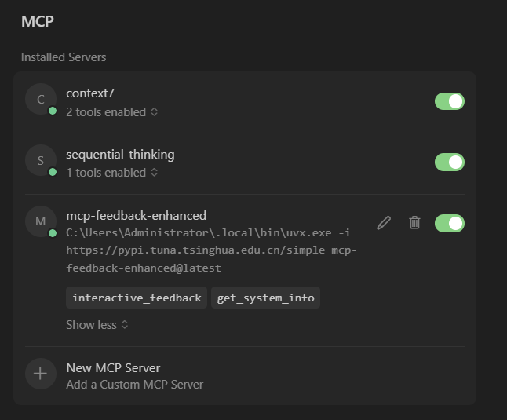Click the plus icon for New MCP Server
This screenshot has width=507, height=420.
coord(40,374)
